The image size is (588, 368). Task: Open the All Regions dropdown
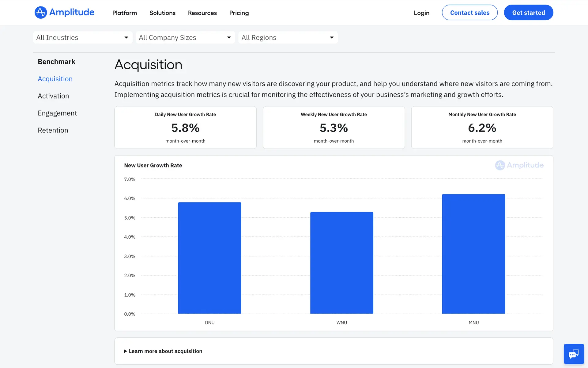(288, 37)
